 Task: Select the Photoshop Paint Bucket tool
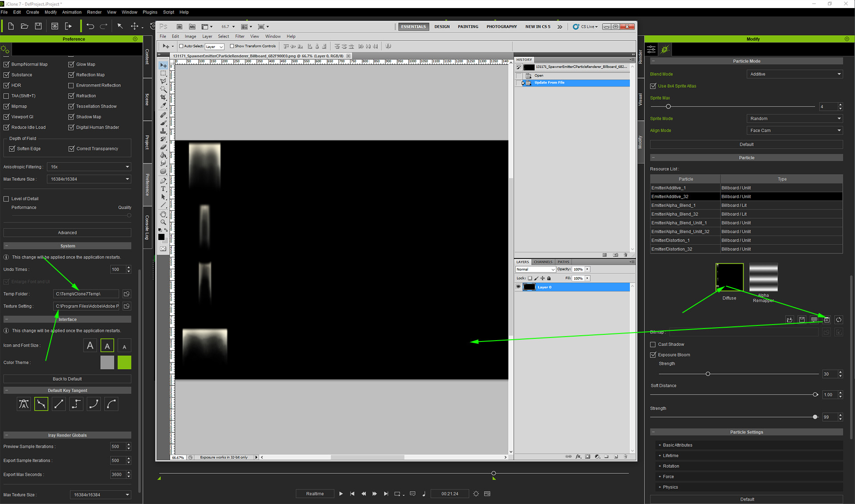tap(163, 155)
